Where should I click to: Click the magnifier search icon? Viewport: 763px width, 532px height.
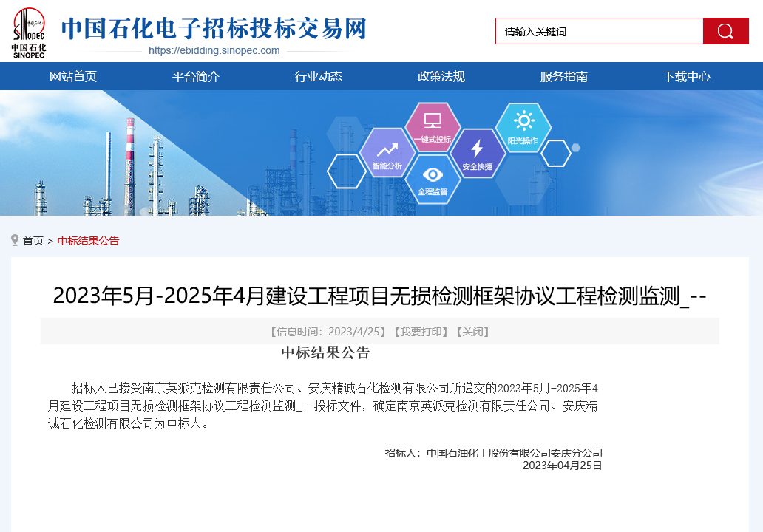point(725,31)
